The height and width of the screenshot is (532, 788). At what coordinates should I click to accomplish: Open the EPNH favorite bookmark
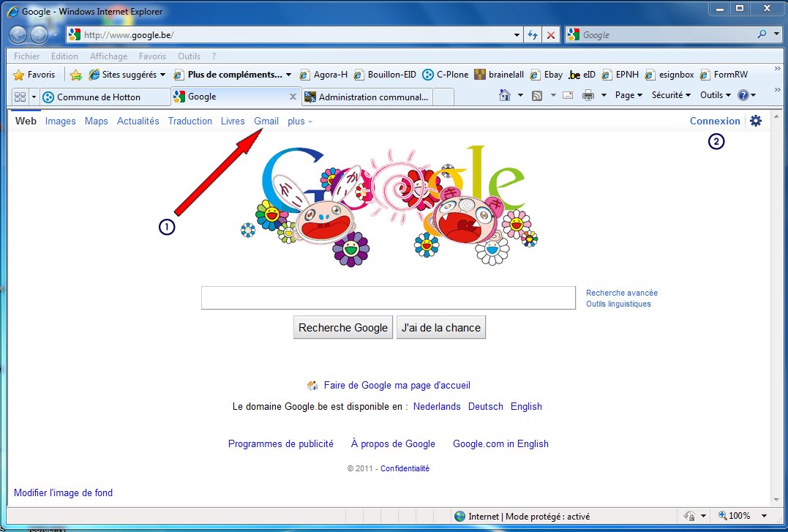620,75
